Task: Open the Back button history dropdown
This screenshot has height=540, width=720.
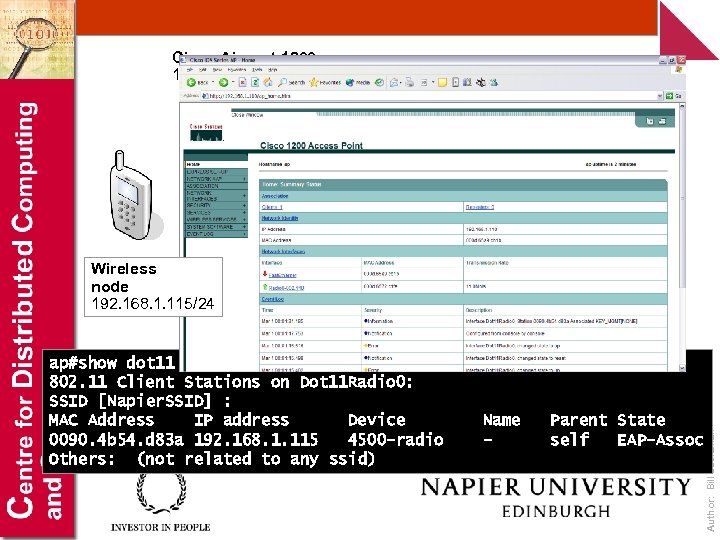Action: [x=213, y=83]
